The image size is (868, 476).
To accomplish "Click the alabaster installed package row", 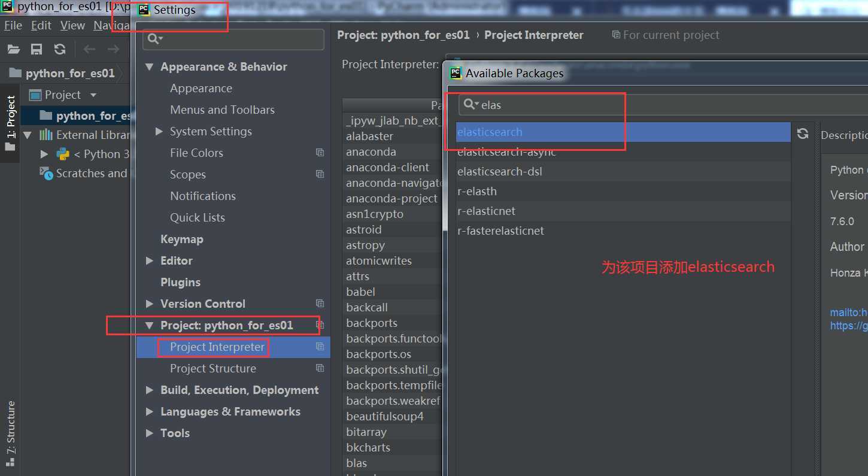I will (393, 136).
